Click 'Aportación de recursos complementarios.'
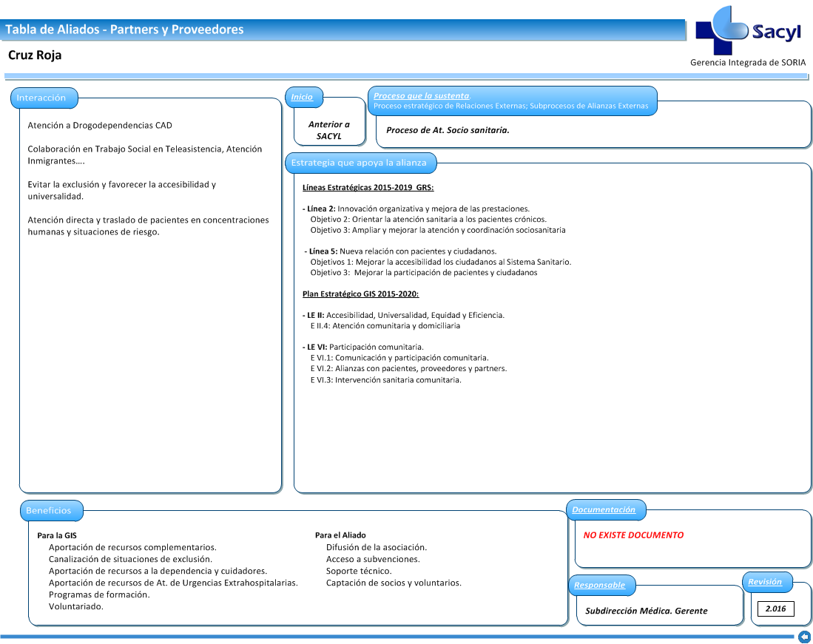Image resolution: width=813 pixels, height=644 pixels. pos(132,548)
